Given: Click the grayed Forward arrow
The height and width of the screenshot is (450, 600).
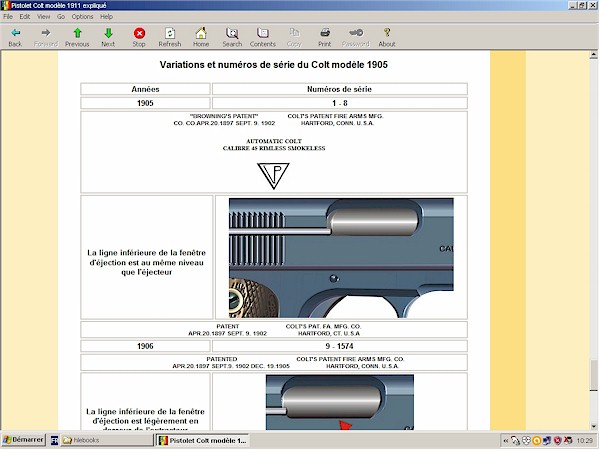Looking at the screenshot, I should coord(46,37).
